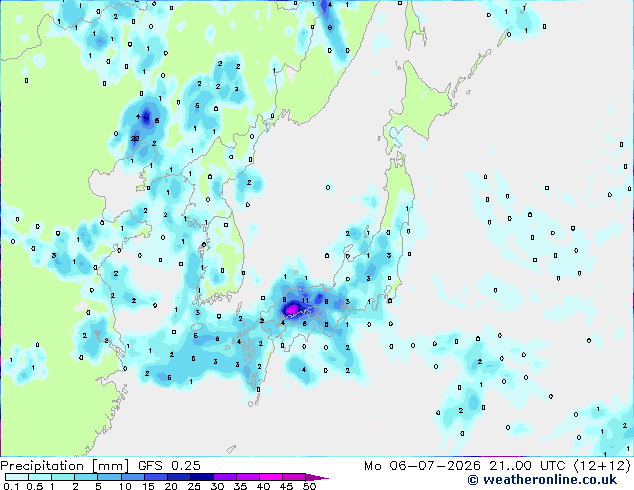Click the '50' legend scale label
This screenshot has width=634, height=490.
point(310,486)
